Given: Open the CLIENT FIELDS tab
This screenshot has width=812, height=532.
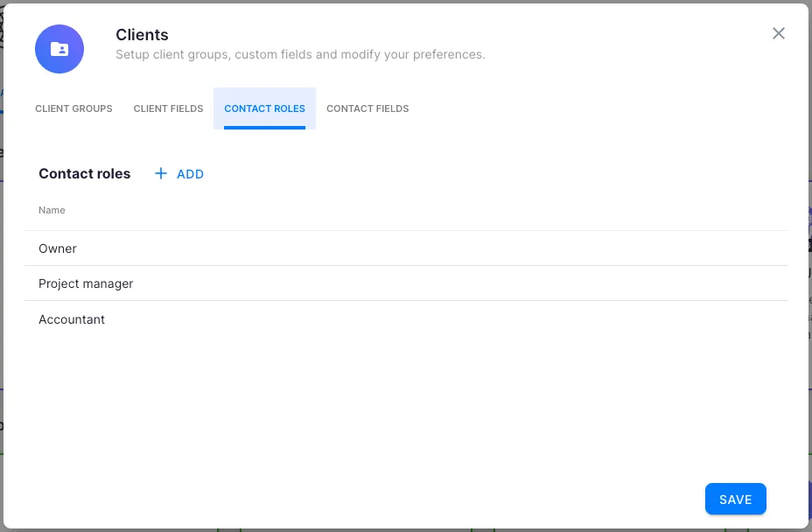Looking at the screenshot, I should point(168,108).
